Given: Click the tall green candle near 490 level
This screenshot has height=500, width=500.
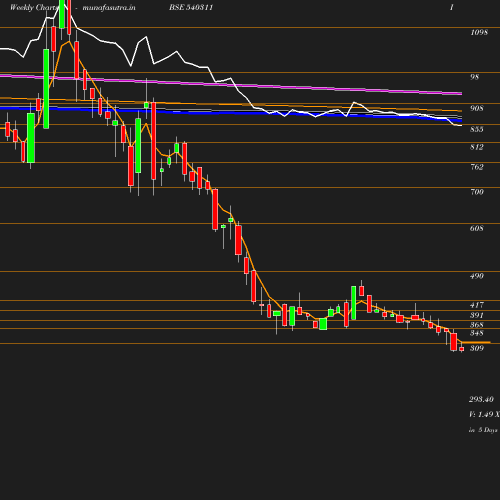Looking at the screenshot, I should pyautogui.click(x=353, y=303).
